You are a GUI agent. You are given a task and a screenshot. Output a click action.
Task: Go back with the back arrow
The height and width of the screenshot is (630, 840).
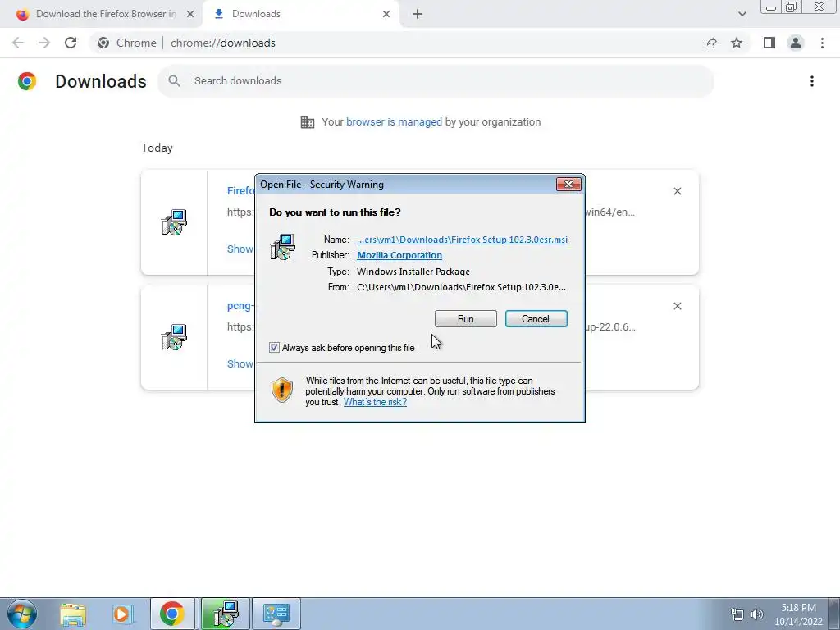tap(18, 43)
